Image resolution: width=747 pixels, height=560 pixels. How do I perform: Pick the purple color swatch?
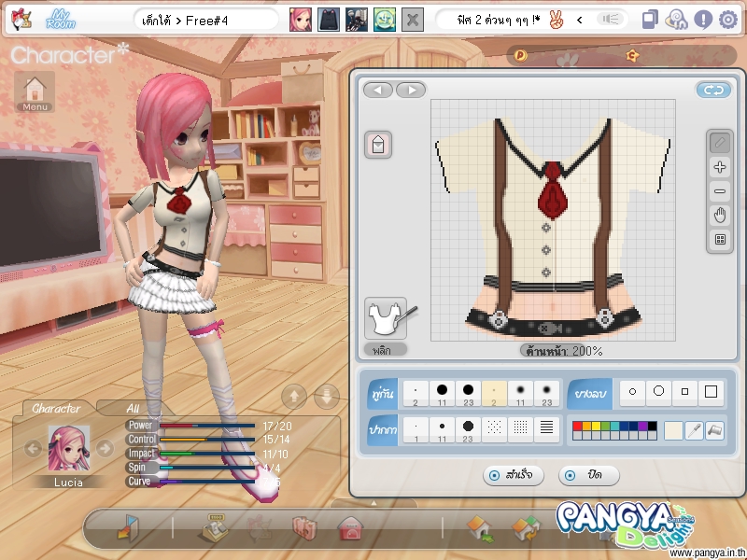pyautogui.click(x=642, y=427)
